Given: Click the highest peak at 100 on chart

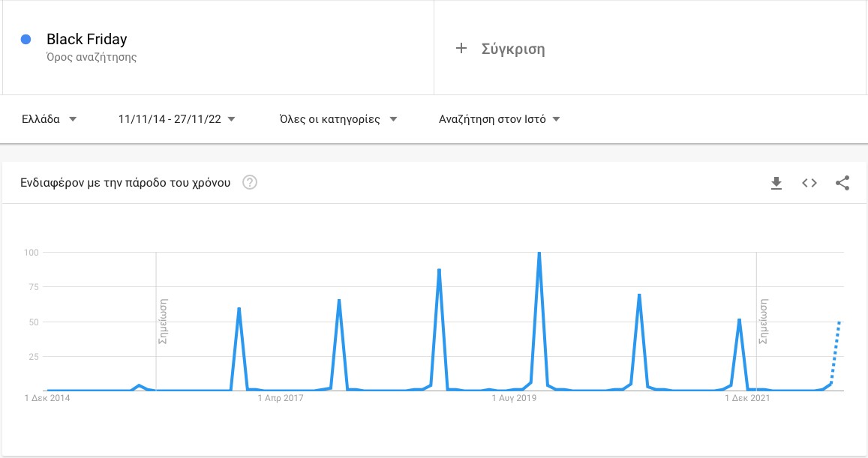Looking at the screenshot, I should coord(539,253).
